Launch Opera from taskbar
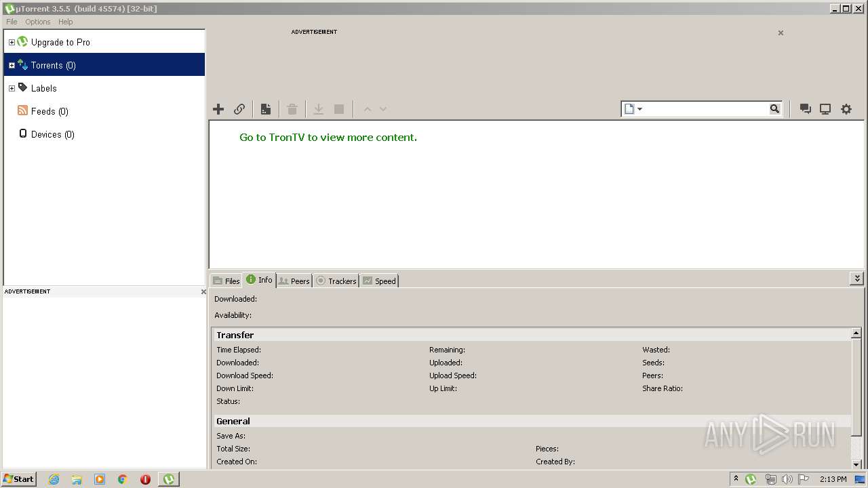This screenshot has height=488, width=868. (x=145, y=479)
